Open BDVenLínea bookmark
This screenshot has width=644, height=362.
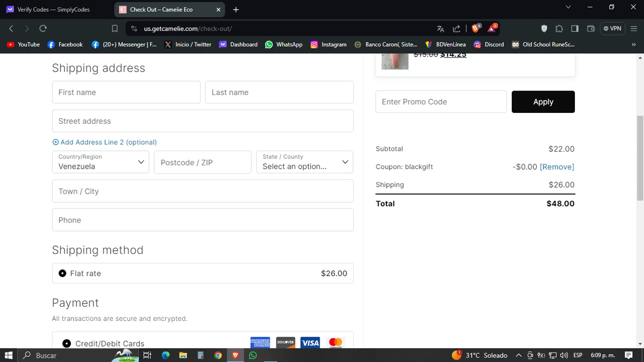click(x=446, y=45)
